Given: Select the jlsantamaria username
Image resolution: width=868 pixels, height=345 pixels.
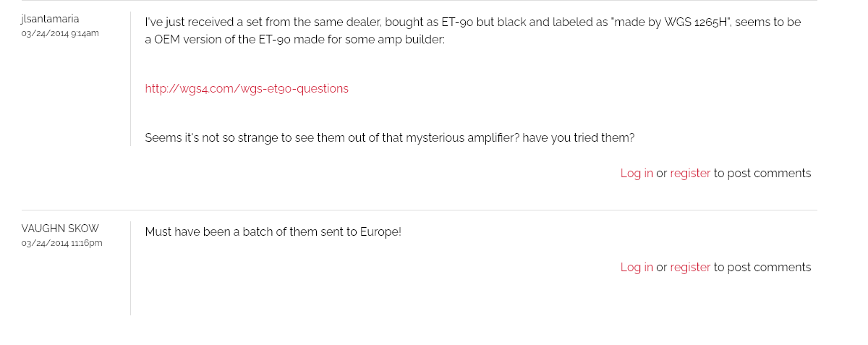Looking at the screenshot, I should click(x=50, y=19).
